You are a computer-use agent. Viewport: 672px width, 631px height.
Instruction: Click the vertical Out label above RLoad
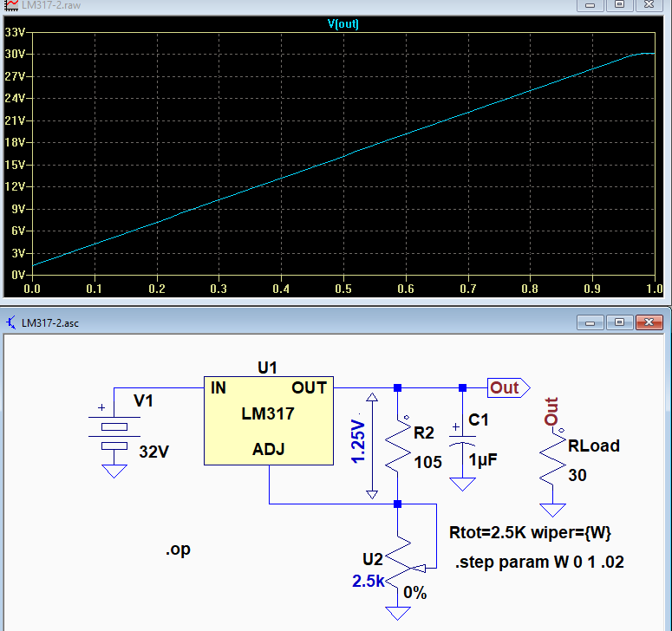tap(551, 411)
